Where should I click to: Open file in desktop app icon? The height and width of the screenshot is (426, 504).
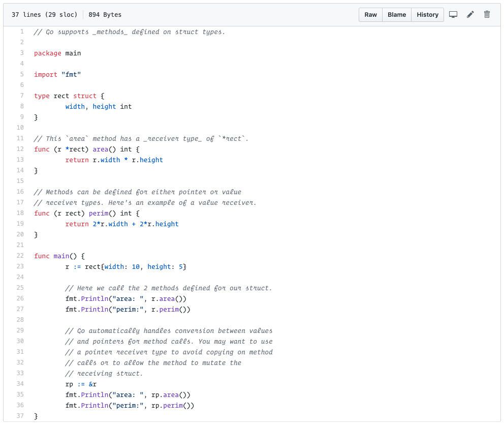click(x=453, y=14)
